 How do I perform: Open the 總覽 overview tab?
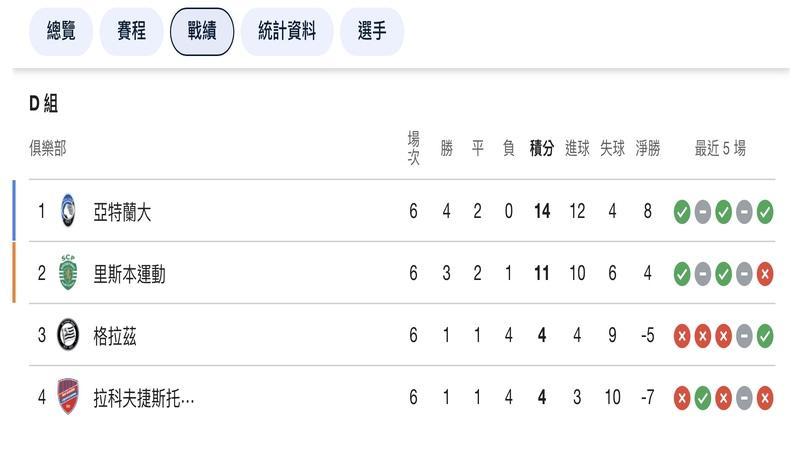click(61, 32)
